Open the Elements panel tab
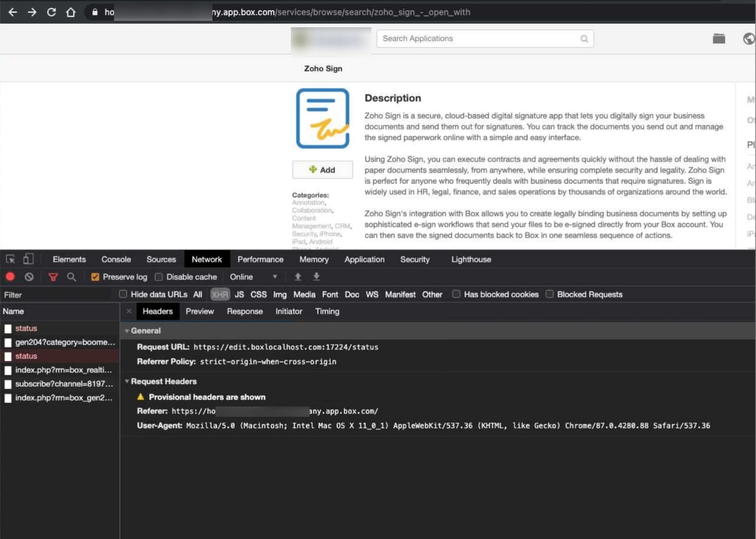756x539 pixels. click(69, 259)
